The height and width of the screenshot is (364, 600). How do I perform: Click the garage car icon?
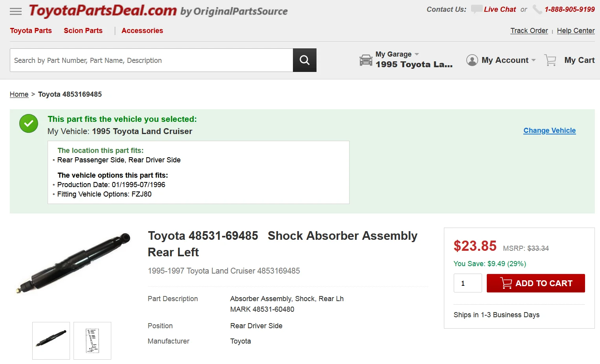366,60
